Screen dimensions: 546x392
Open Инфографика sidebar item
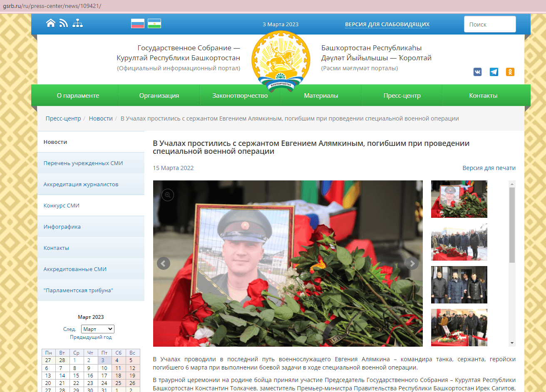[91, 227]
